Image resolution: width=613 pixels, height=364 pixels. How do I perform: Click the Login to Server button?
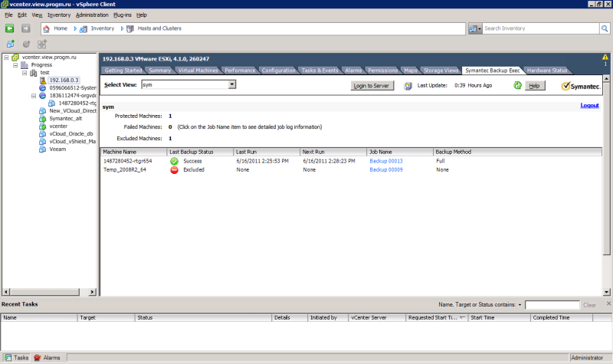click(x=372, y=86)
